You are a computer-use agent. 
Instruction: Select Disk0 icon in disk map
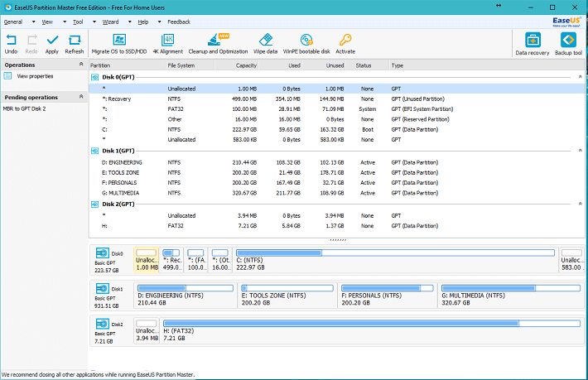click(x=103, y=253)
